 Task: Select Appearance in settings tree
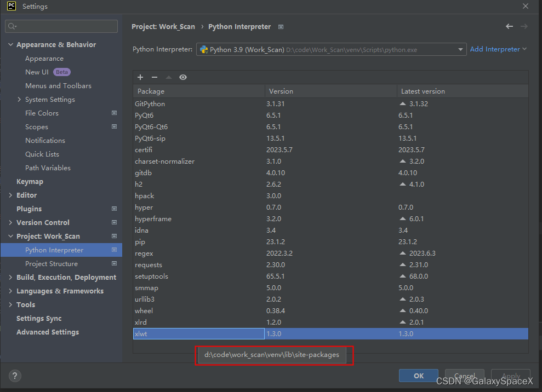point(44,59)
